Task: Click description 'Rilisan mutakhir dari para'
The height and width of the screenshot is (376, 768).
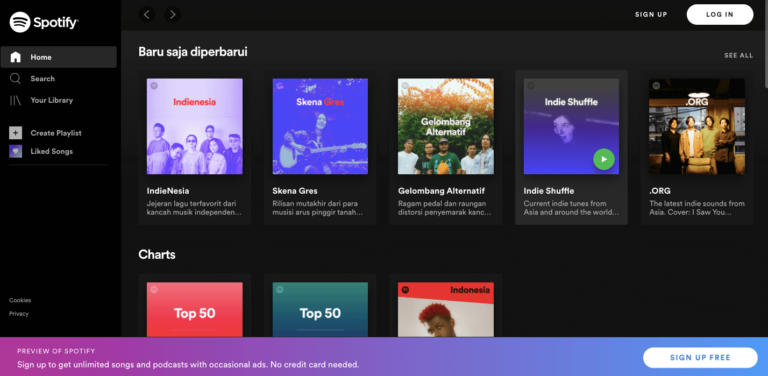Action: (x=315, y=204)
